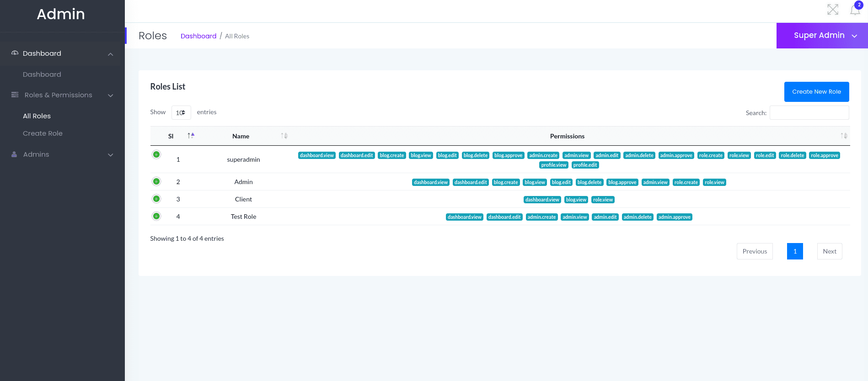Click the Showing 1 to 4 of 4 entries text
The width and height of the screenshot is (868, 381).
[187, 238]
